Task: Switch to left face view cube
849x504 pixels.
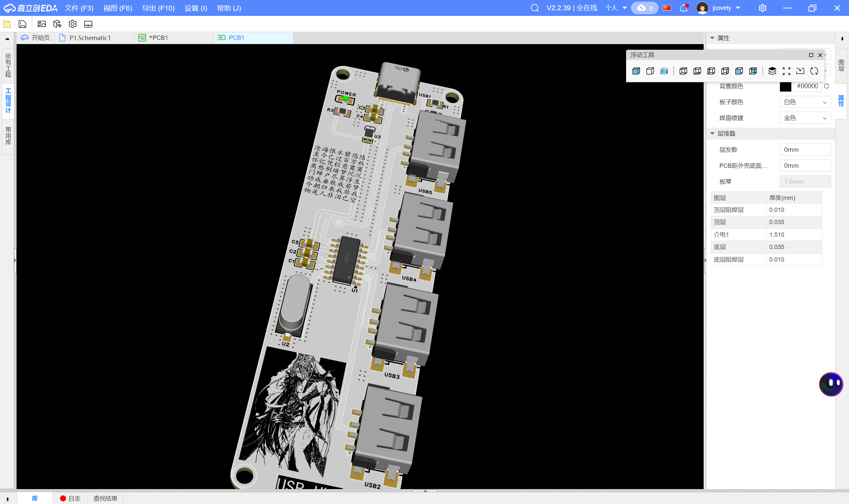Action: point(711,71)
